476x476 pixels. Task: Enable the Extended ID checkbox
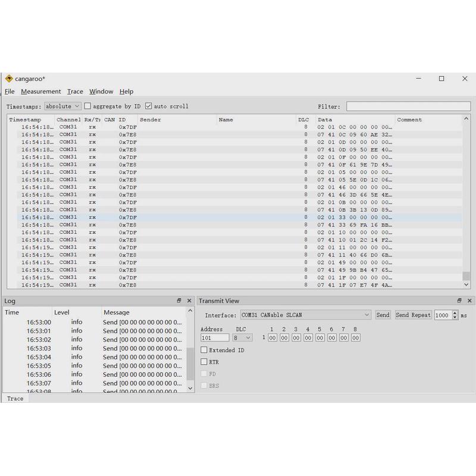[x=204, y=350]
